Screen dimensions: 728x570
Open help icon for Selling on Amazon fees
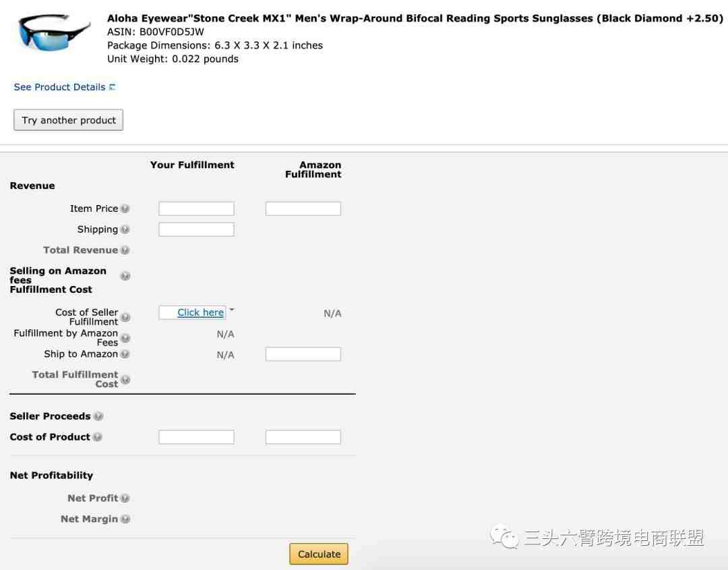[125, 276]
